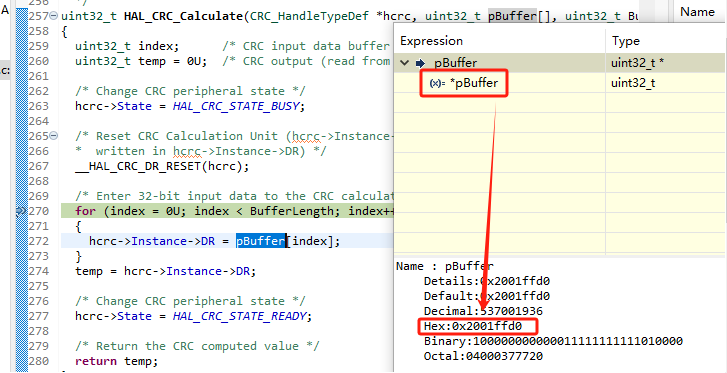This screenshot has width=727, height=373.
Task: Click HAL_CRC_STATE_READY on line 277
Action: 240,316
